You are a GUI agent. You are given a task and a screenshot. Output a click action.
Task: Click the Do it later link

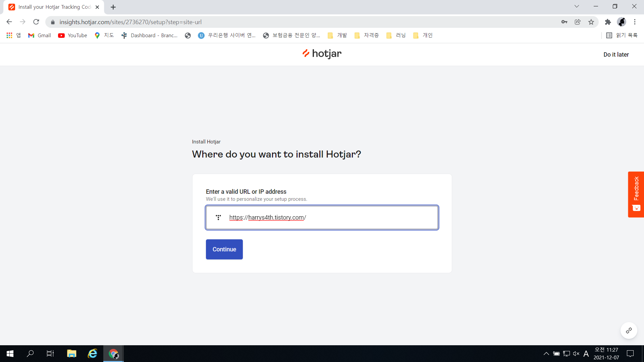click(x=616, y=55)
